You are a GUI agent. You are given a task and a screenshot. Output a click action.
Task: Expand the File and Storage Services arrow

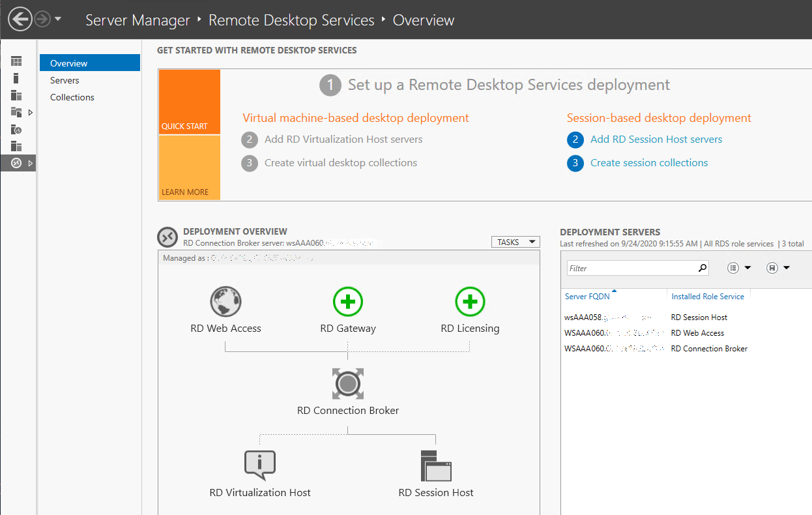(x=30, y=112)
